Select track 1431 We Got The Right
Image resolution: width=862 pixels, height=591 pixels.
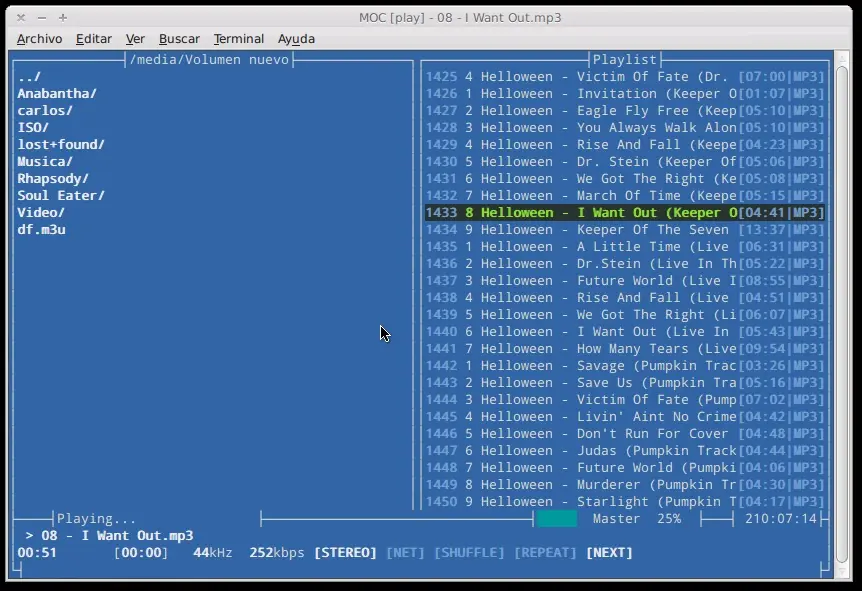625,179
